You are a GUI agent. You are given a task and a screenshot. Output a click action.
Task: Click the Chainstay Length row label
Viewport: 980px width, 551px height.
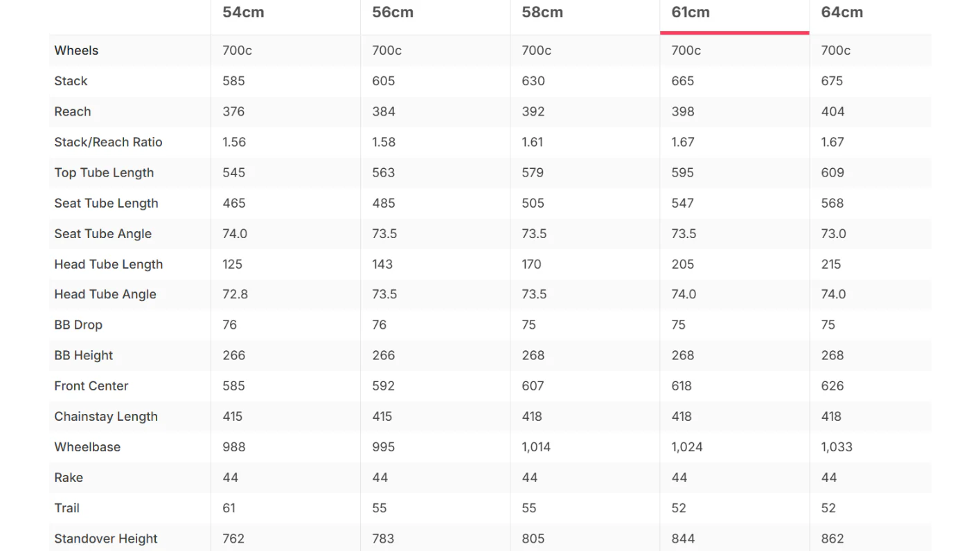click(106, 416)
